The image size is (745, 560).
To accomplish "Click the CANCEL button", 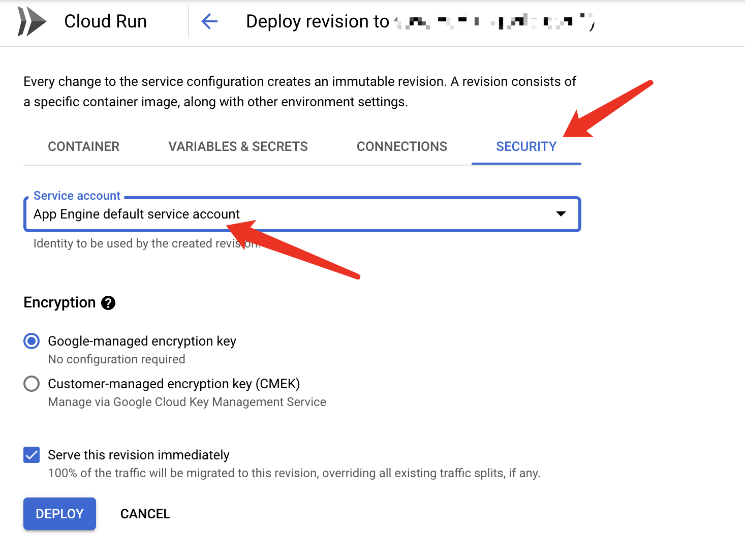I will point(145,514).
